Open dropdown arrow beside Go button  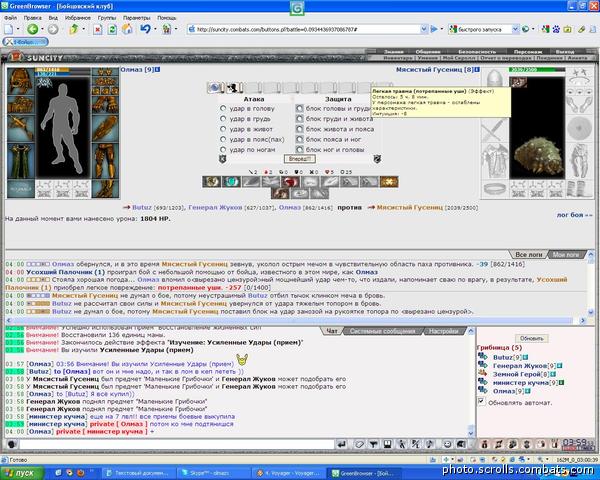tap(441, 29)
